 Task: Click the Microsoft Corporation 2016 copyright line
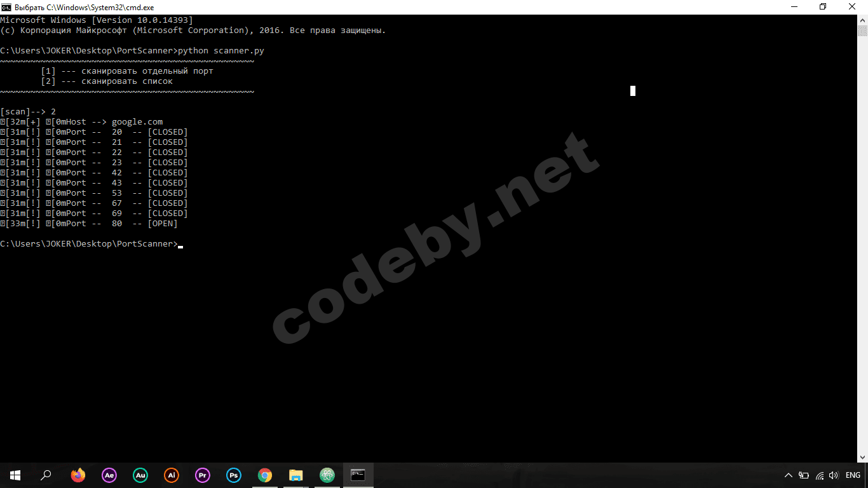click(193, 30)
